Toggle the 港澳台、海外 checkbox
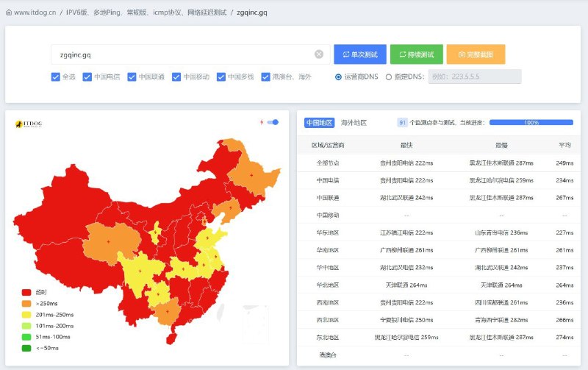Viewport: 588px width, 370px height. click(x=266, y=77)
